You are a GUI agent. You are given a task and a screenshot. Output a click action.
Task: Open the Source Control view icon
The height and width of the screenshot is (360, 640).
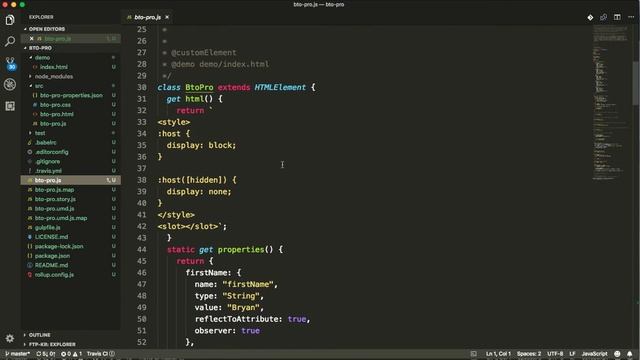click(x=10, y=63)
